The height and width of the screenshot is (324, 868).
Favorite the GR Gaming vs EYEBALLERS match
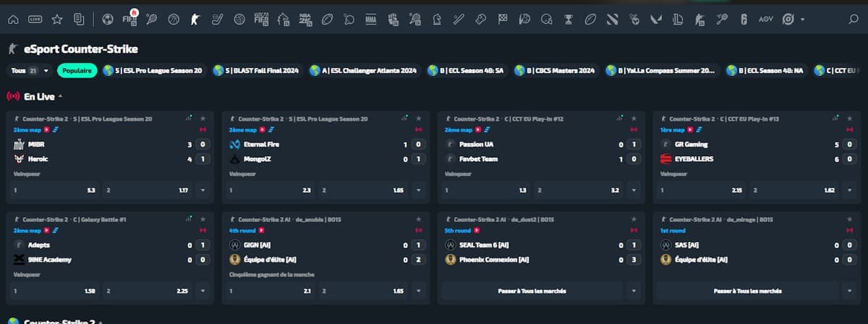[851, 118]
